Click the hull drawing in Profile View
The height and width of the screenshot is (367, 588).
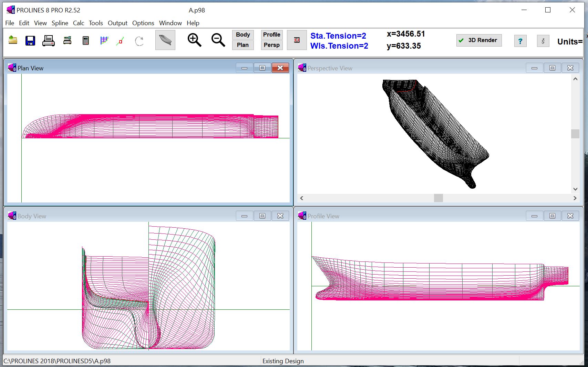(x=440, y=278)
